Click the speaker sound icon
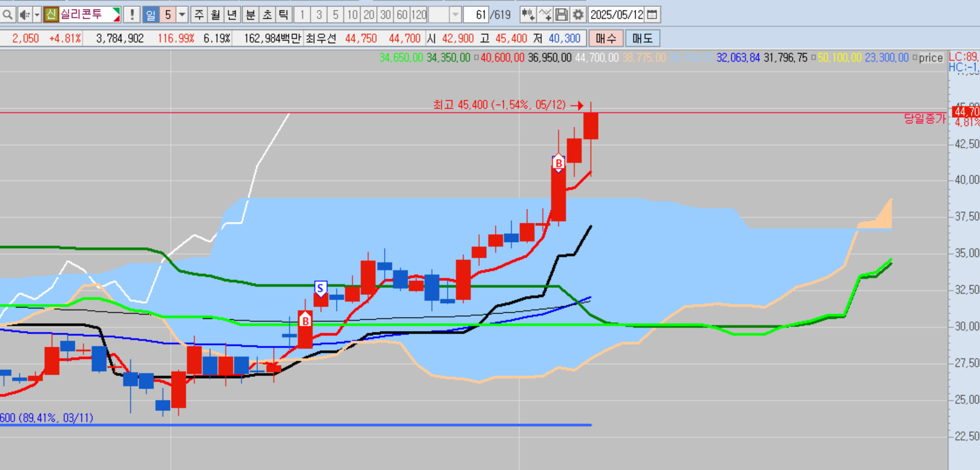980x470 pixels. click(x=24, y=15)
